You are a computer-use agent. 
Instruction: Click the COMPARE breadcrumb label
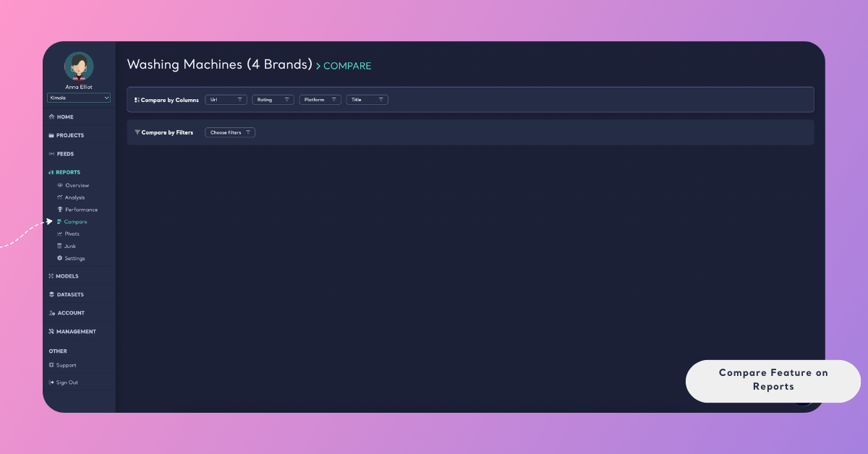(347, 66)
